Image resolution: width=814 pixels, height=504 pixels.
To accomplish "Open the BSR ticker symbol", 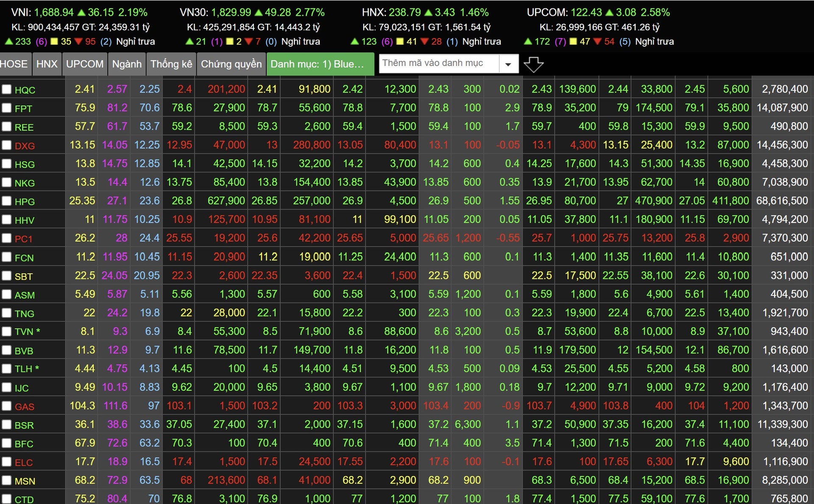I will tap(24, 425).
